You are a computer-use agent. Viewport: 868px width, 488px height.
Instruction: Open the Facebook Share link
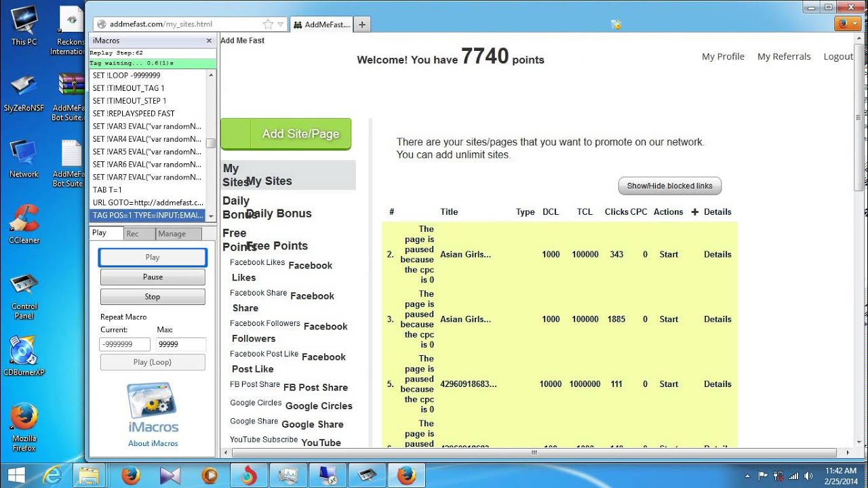(x=258, y=293)
